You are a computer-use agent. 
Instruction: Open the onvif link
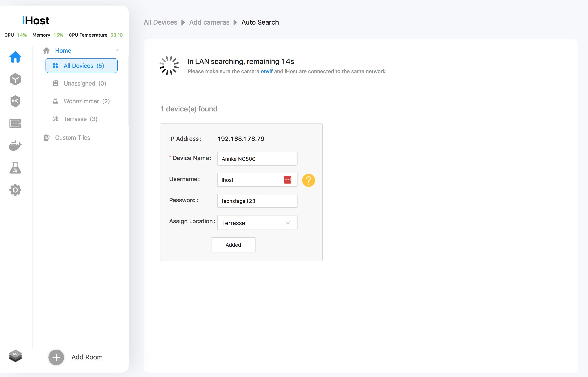tap(266, 71)
